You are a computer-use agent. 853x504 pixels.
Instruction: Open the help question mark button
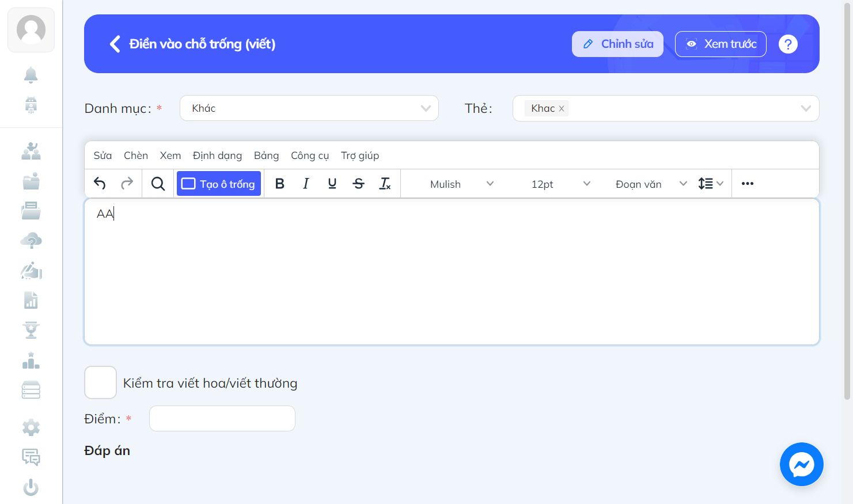pos(788,44)
